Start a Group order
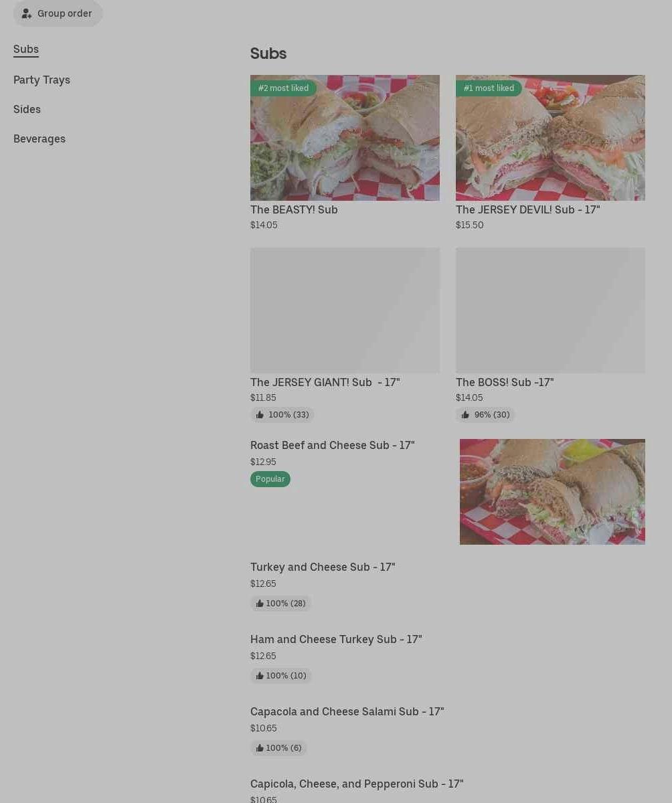This screenshot has height=803, width=672. tap(58, 13)
